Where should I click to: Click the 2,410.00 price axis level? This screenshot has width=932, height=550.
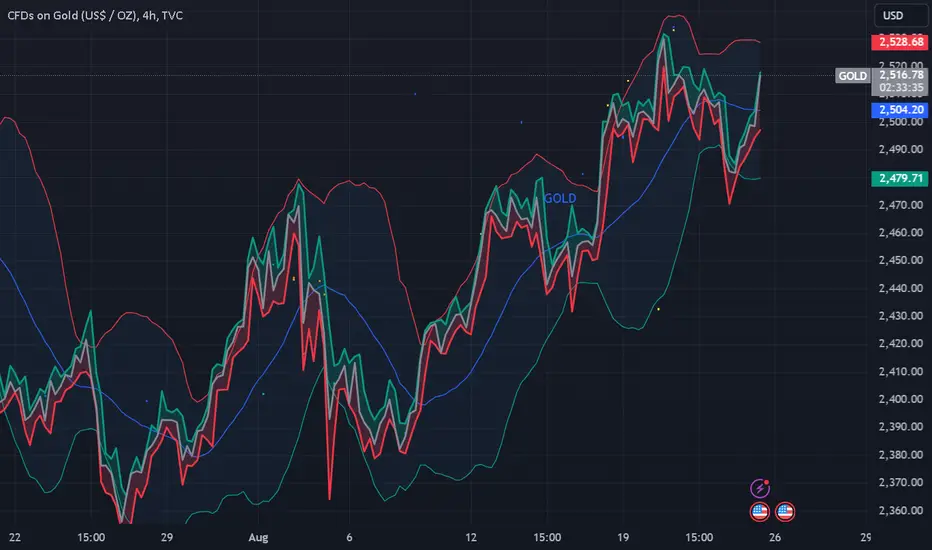901,372
